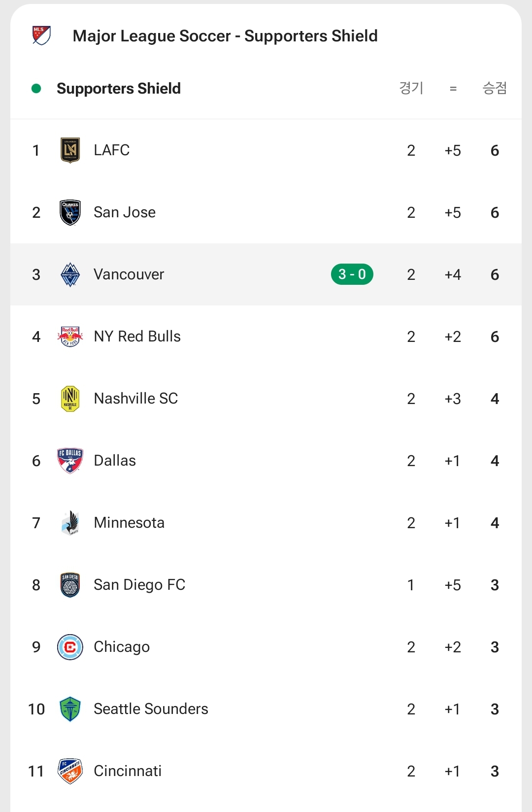
Task: Open the Seattle Sounders team name
Action: pyautogui.click(x=151, y=709)
